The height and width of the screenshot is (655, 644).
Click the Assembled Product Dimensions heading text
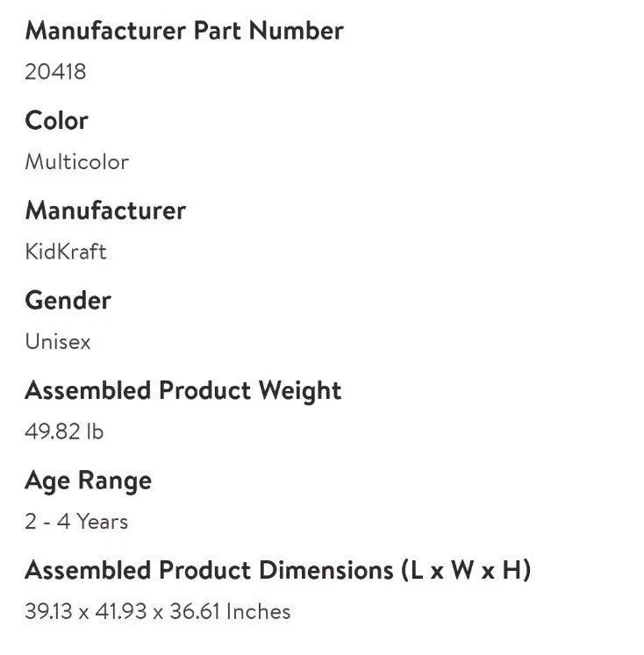click(209, 570)
